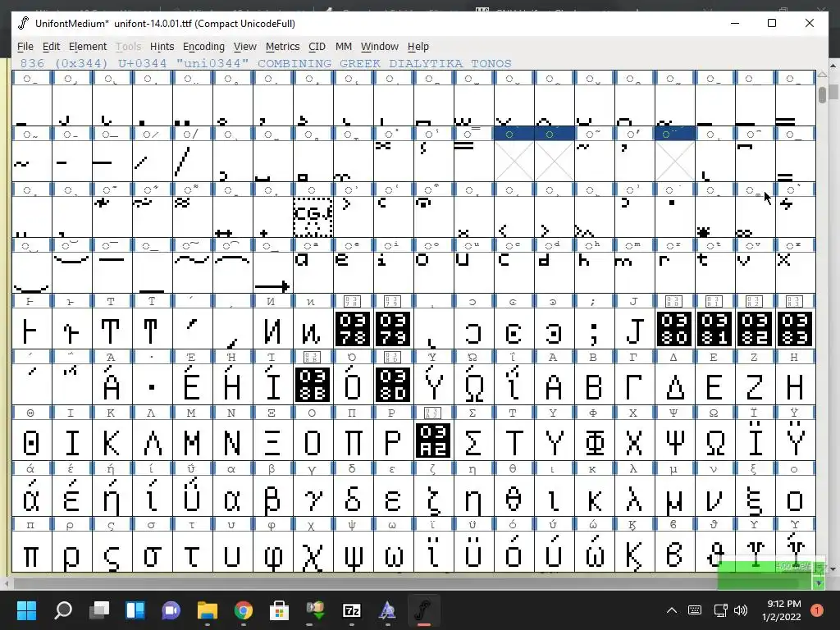The width and height of the screenshot is (840, 630).
Task: Open the Element menu
Action: (x=87, y=47)
